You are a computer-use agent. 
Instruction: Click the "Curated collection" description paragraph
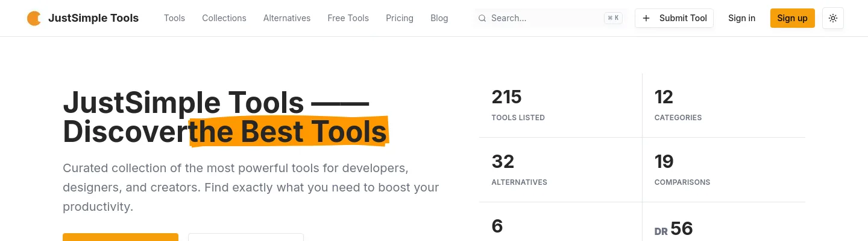click(251, 187)
